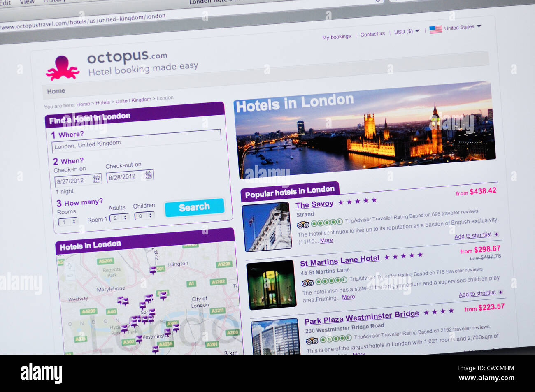Click '1 night' stay length text
535x392 pixels.
pyautogui.click(x=65, y=191)
